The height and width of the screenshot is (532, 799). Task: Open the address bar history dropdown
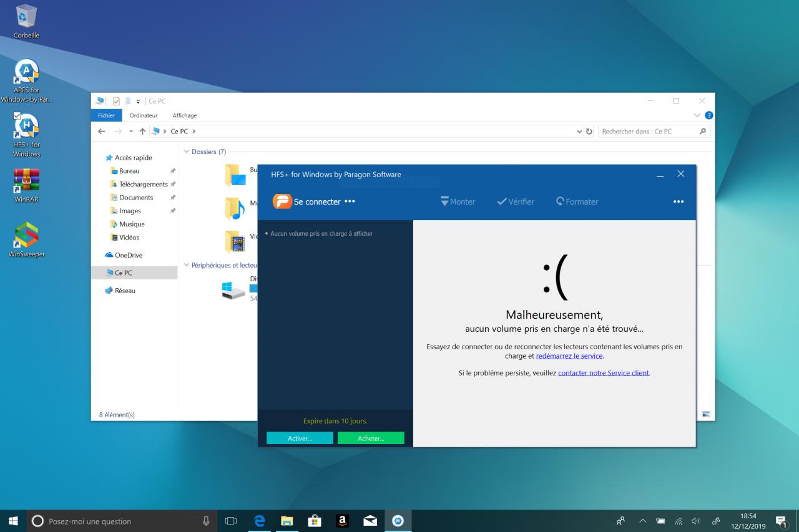tap(579, 132)
